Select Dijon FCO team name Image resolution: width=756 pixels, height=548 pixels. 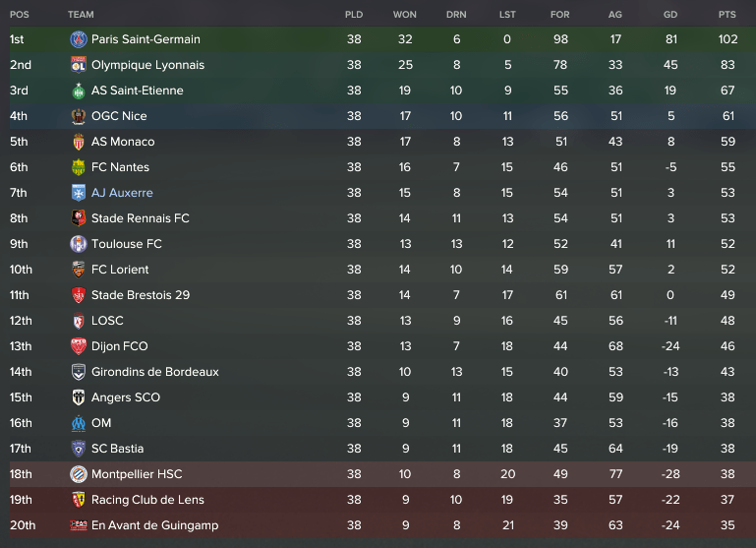120,346
